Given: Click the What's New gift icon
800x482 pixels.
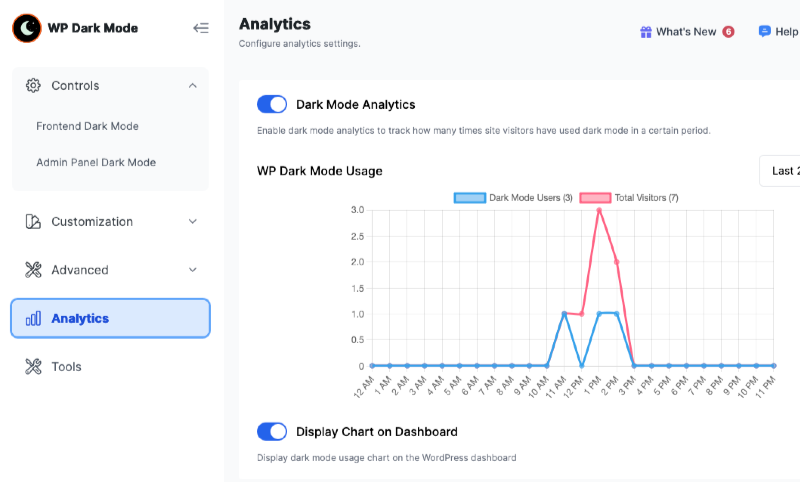Looking at the screenshot, I should 646,32.
